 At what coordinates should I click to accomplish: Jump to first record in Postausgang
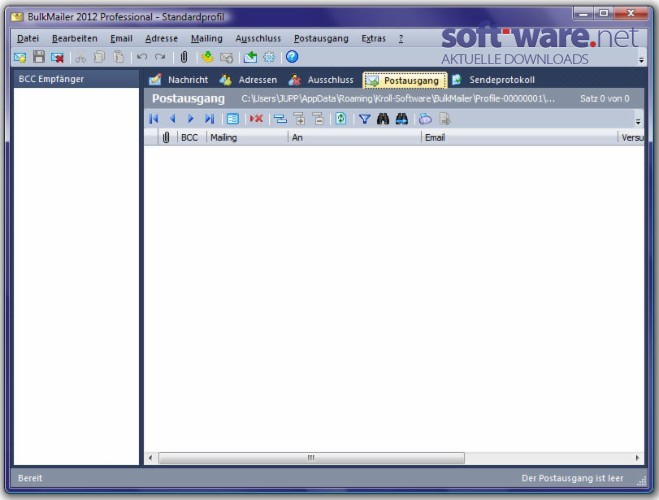[154, 119]
